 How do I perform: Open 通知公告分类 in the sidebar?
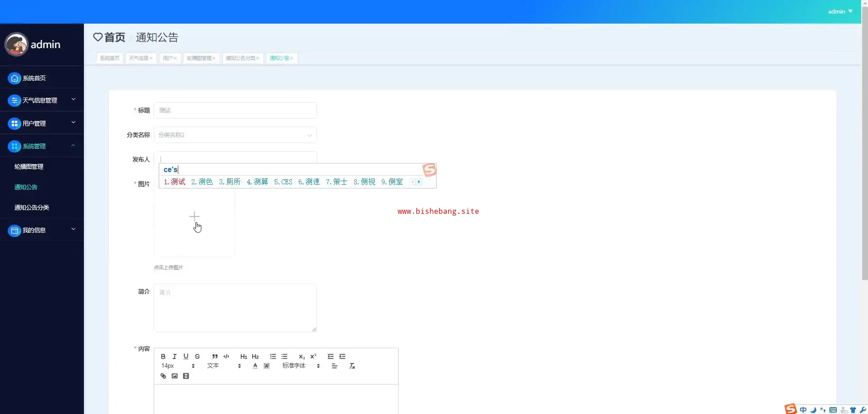32,207
